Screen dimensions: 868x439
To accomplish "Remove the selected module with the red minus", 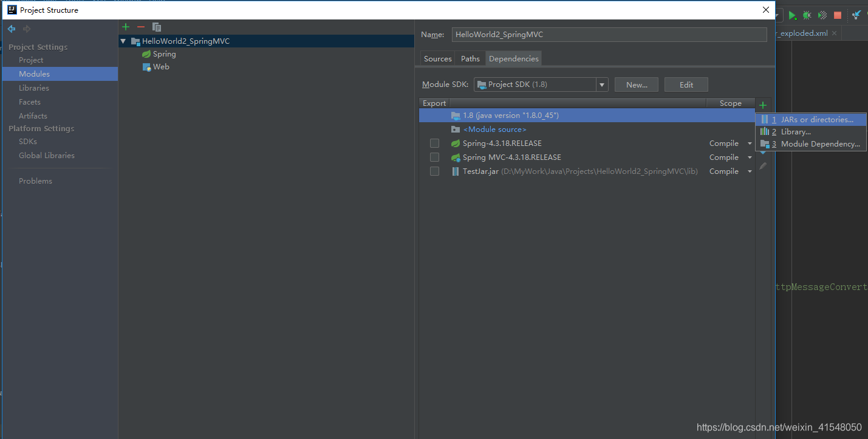I will click(x=141, y=27).
